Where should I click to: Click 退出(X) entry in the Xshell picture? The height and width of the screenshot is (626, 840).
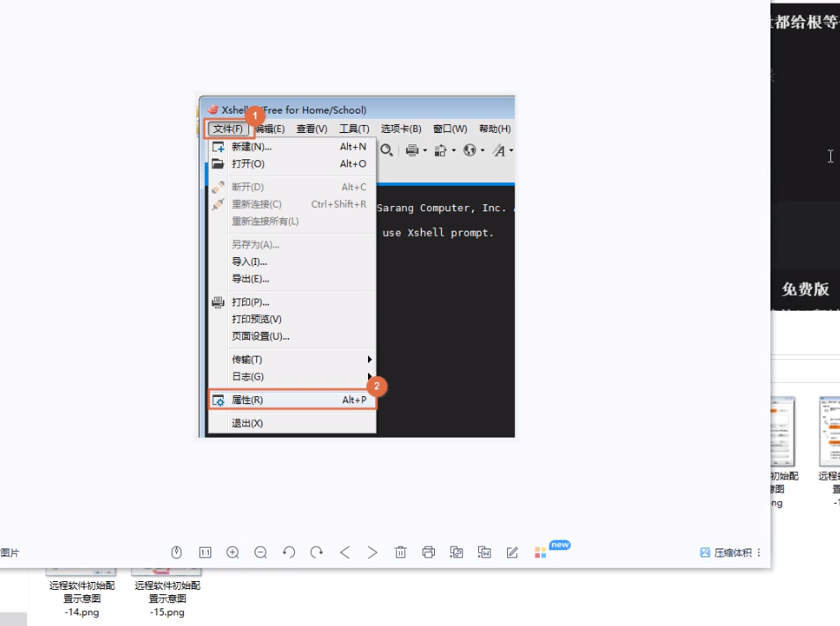tap(292, 423)
